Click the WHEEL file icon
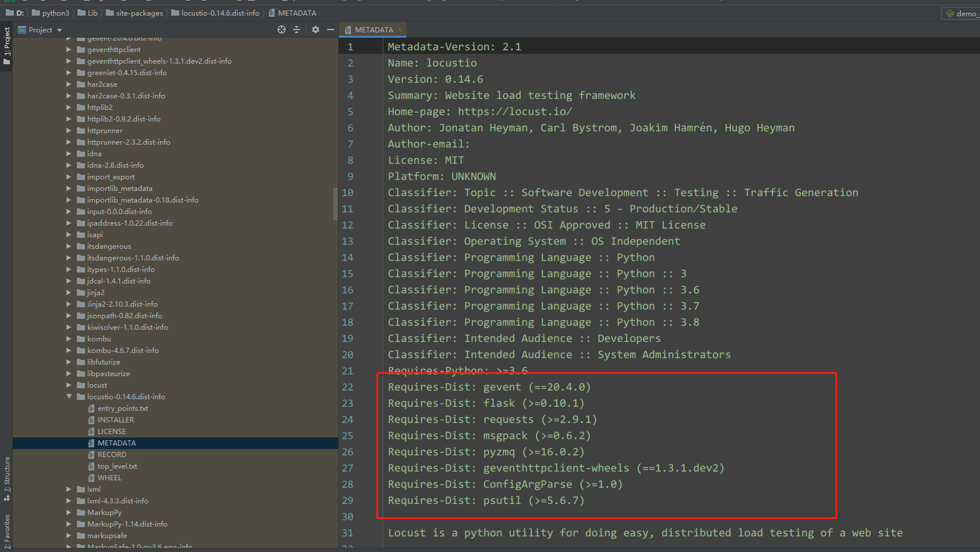Screen dimensions: 980x552 (x=91, y=477)
